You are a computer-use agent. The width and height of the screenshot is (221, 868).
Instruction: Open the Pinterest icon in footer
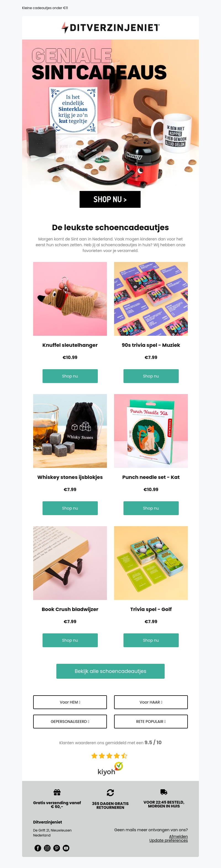point(57,848)
